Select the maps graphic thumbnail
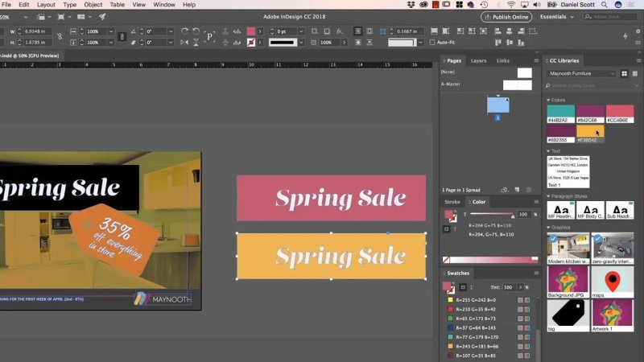Image resolution: width=644 pixels, height=362 pixels. pyautogui.click(x=613, y=282)
